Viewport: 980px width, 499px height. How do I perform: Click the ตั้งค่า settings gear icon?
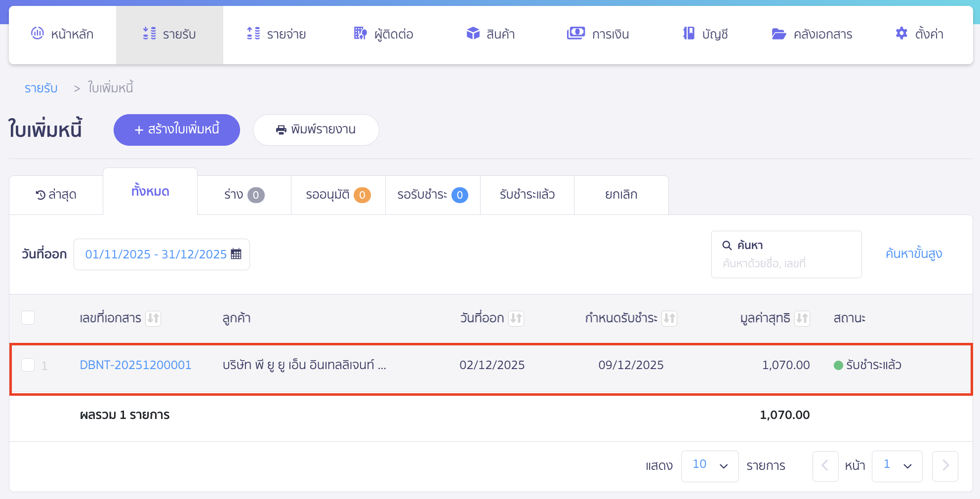tap(901, 34)
